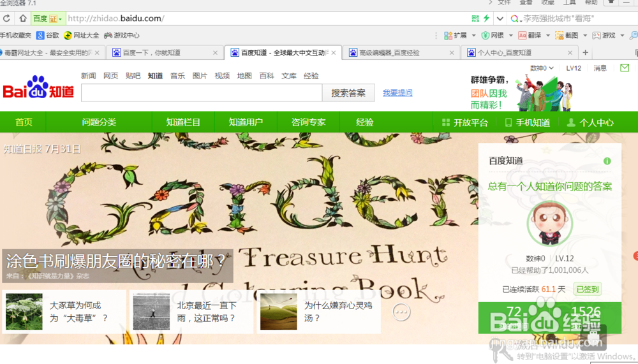638x364 pixels.
Task: Open headline 涂色书刷爆朋友圈的秘密在哪？
Action: pos(116,261)
